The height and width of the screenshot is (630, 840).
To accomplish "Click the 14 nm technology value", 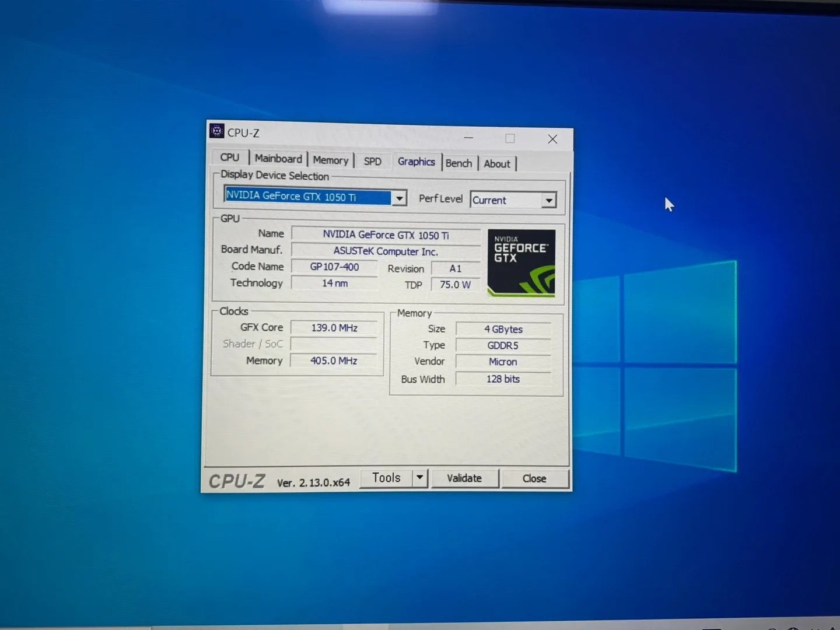I will click(x=334, y=283).
